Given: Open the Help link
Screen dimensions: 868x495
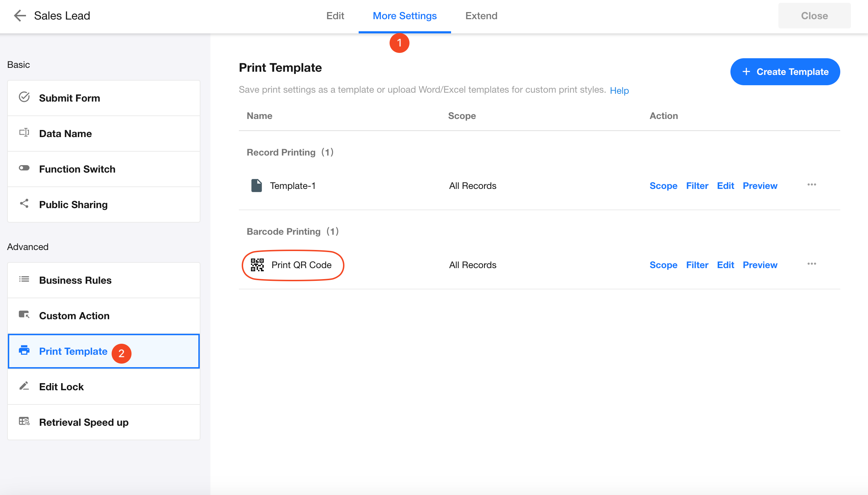Looking at the screenshot, I should click(619, 91).
